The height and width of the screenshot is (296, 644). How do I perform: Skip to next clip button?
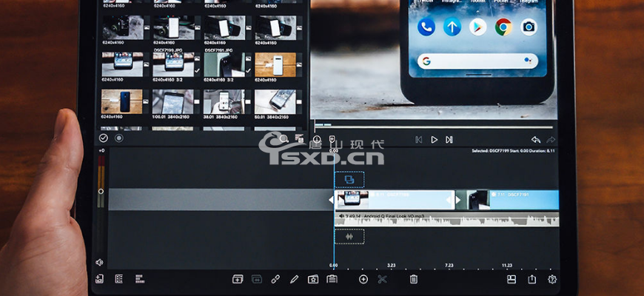pyautogui.click(x=449, y=140)
